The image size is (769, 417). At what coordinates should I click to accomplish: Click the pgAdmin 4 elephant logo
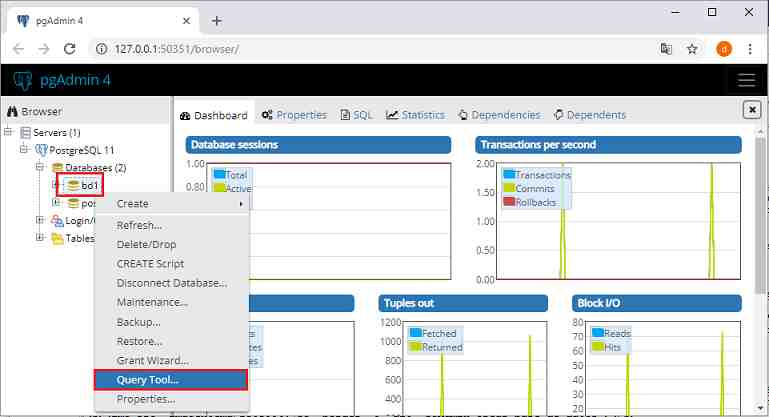pos(23,80)
